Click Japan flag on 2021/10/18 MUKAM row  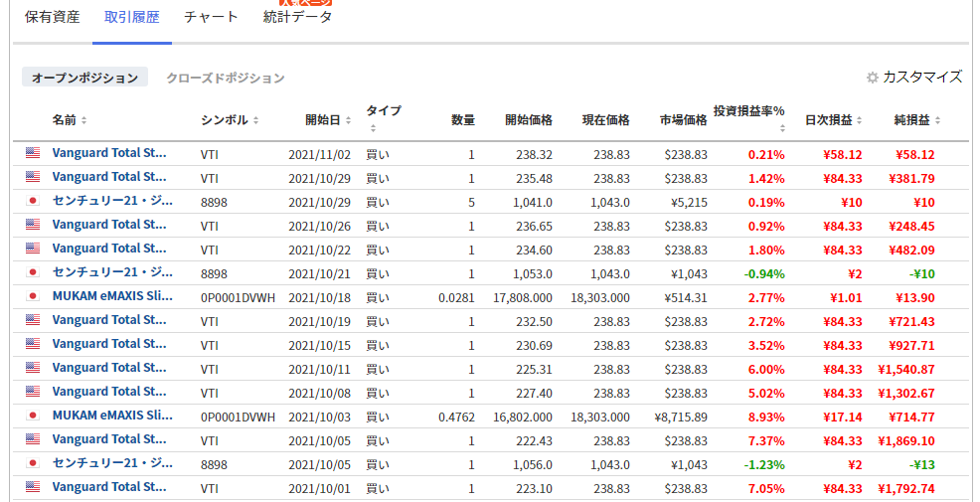(x=33, y=296)
